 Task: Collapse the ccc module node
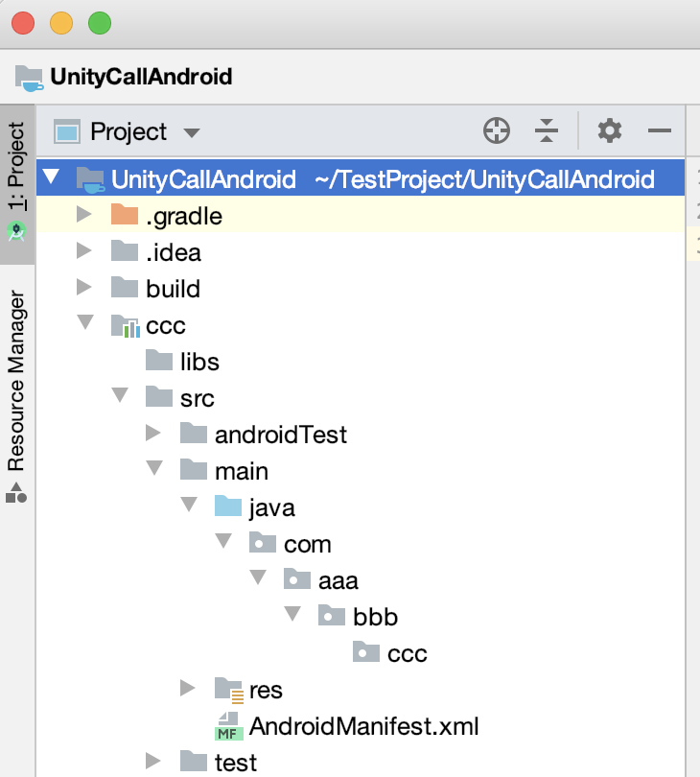(x=85, y=322)
